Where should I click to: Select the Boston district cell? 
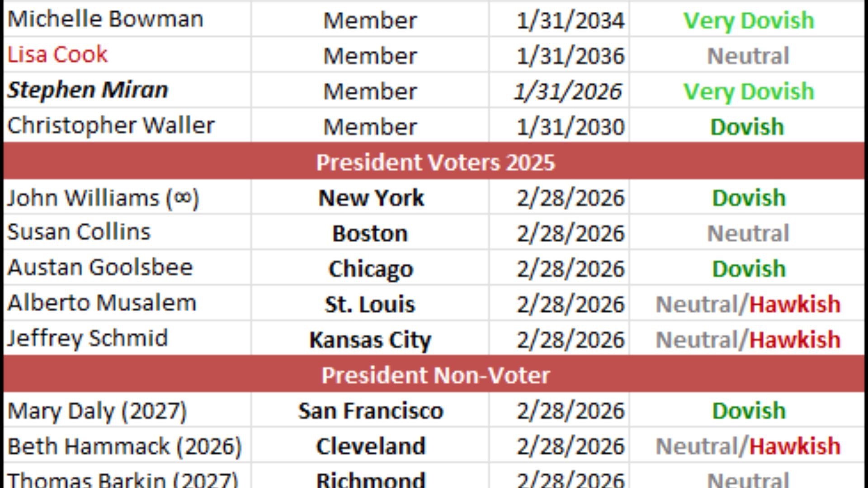tap(370, 233)
